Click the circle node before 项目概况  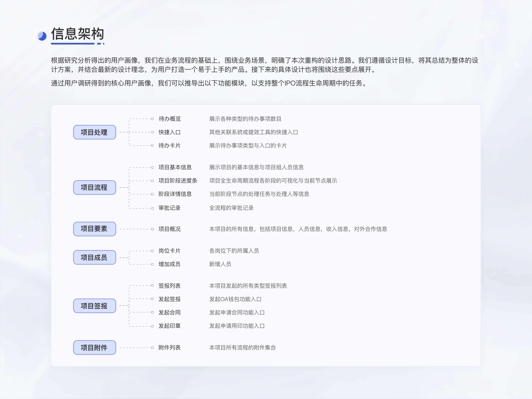click(152, 229)
